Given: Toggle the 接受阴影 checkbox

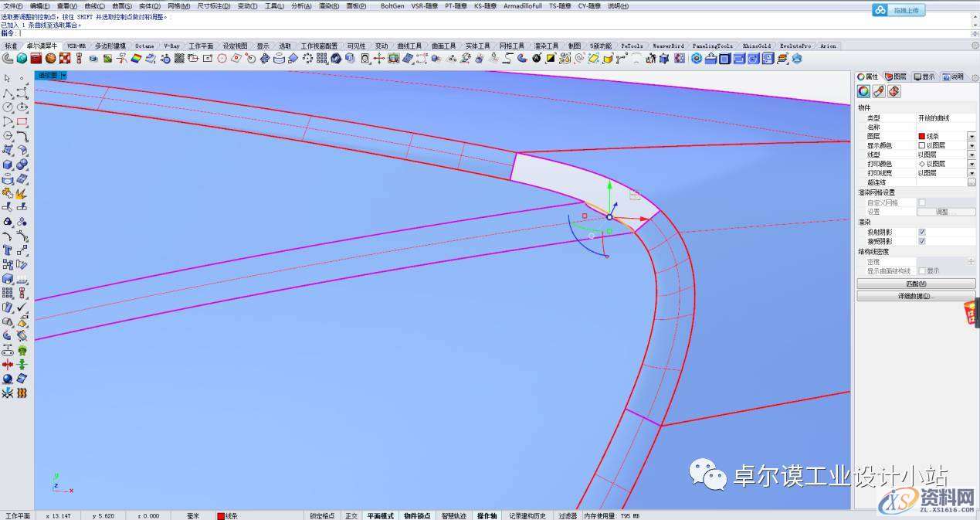Looking at the screenshot, I should click(921, 241).
